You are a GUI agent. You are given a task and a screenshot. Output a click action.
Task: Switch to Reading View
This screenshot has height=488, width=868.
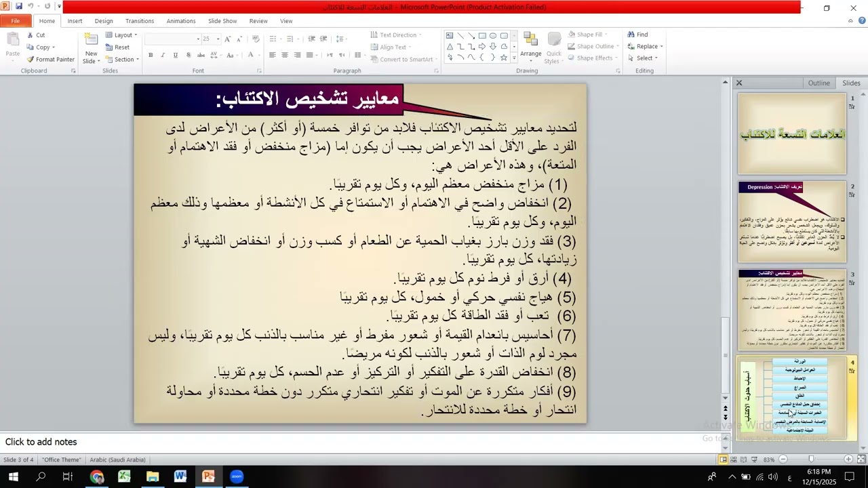tap(743, 460)
